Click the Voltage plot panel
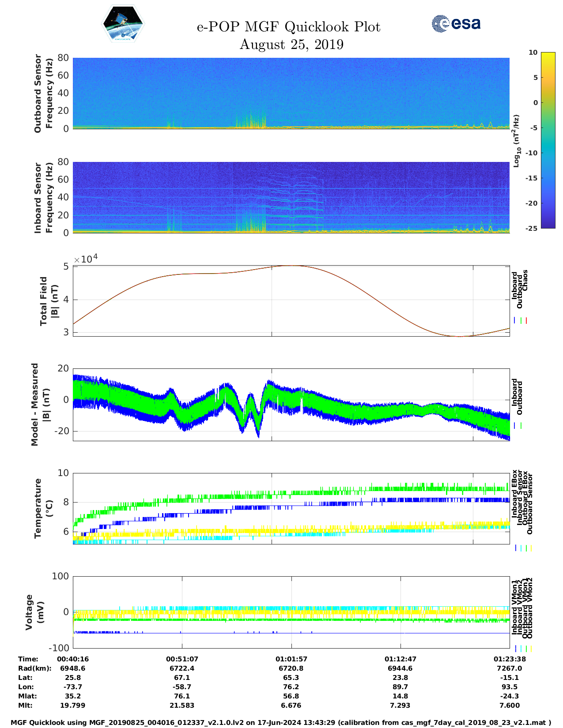 click(x=291, y=612)
